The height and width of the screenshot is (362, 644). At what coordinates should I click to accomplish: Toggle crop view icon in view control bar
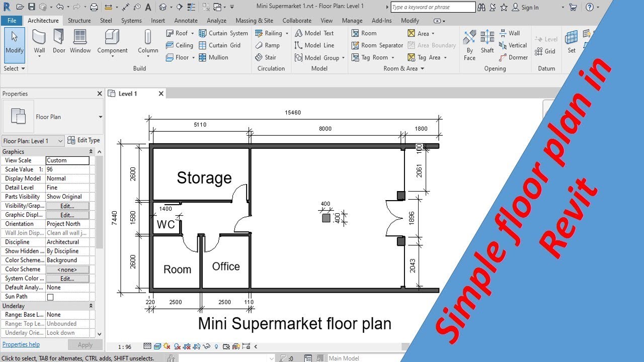tap(187, 346)
